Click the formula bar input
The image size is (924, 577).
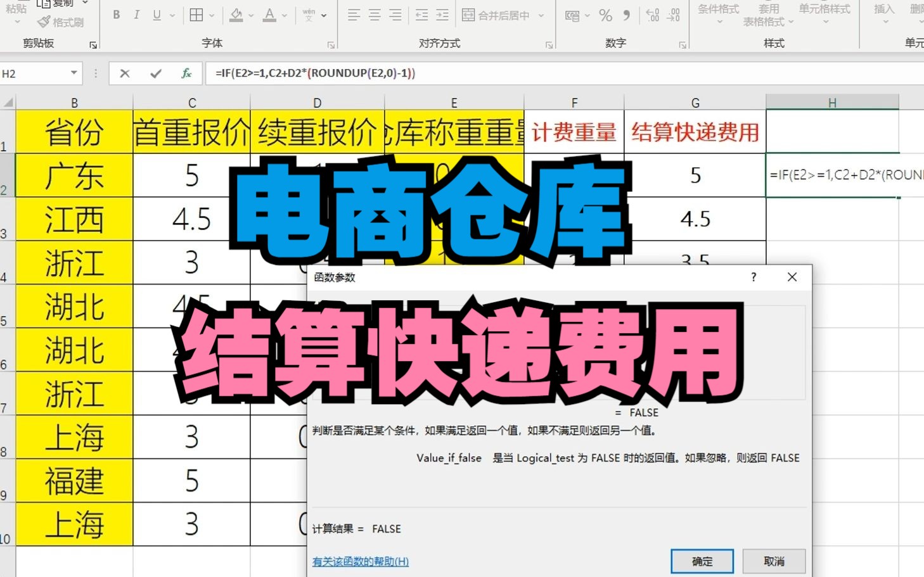tap(564, 73)
